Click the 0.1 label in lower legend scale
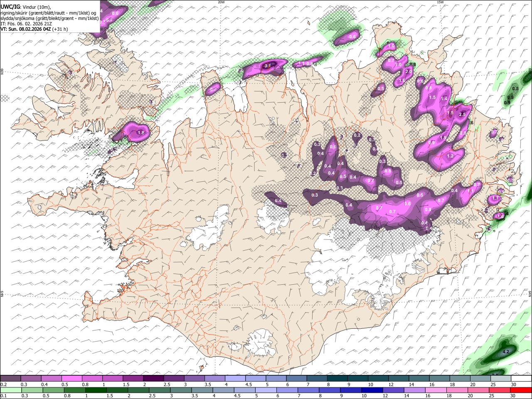 point(3,396)
